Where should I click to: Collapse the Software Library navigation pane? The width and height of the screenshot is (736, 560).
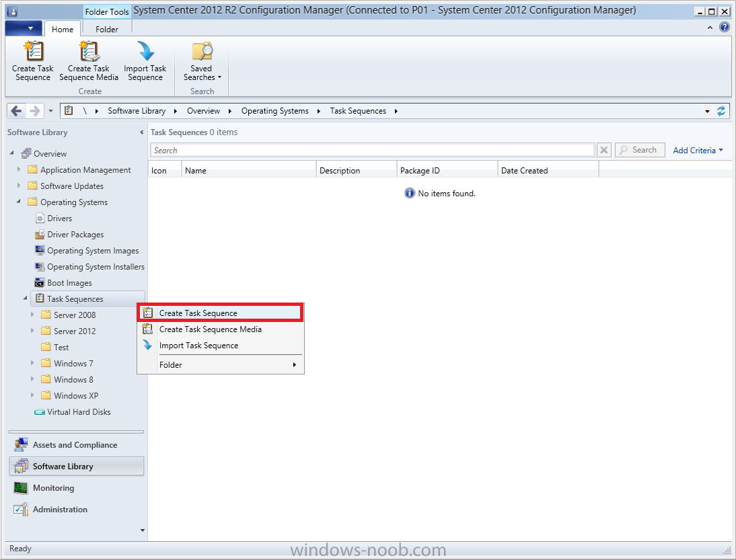coord(141,132)
